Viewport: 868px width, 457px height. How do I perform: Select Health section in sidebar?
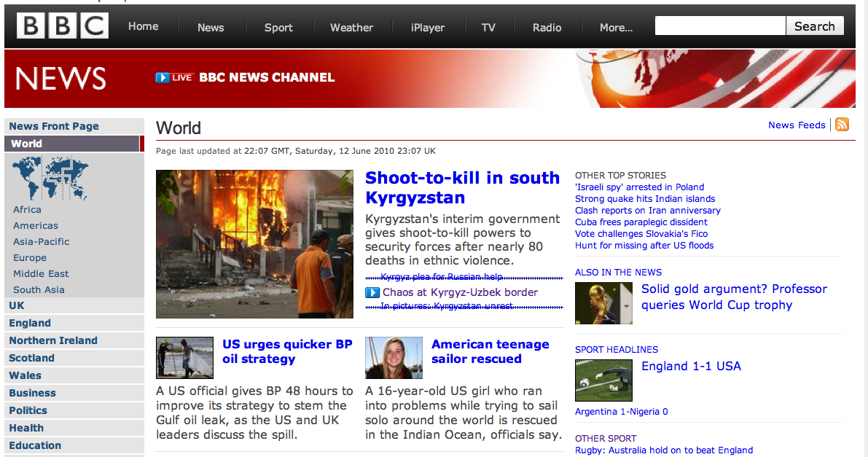[74, 428]
